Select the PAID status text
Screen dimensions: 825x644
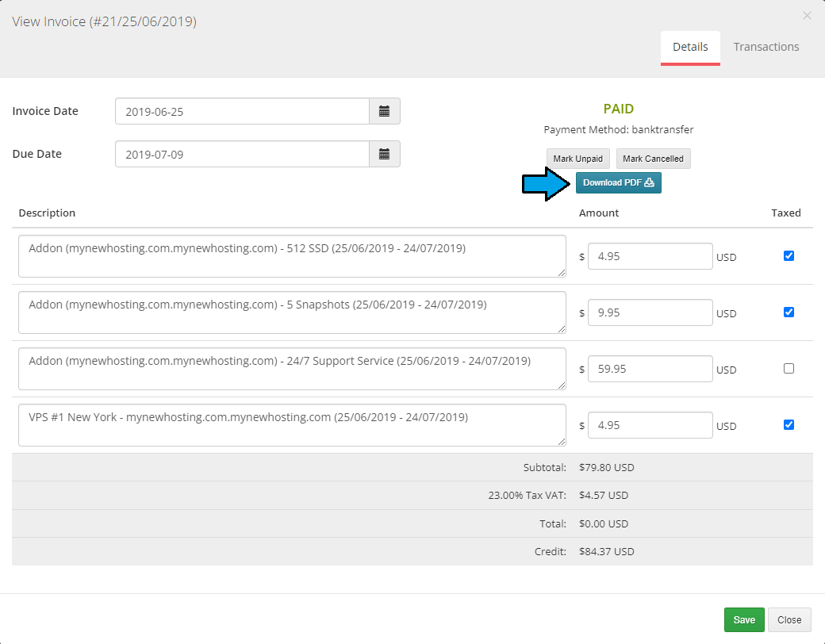click(618, 109)
